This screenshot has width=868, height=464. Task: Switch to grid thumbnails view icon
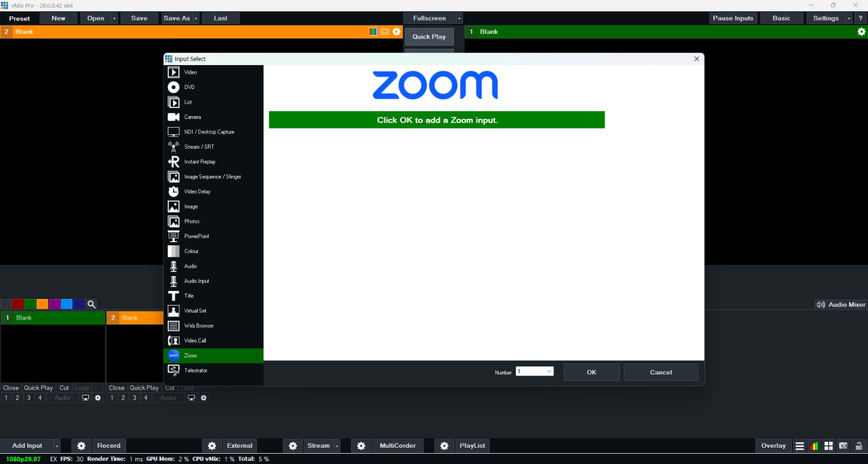(829, 446)
